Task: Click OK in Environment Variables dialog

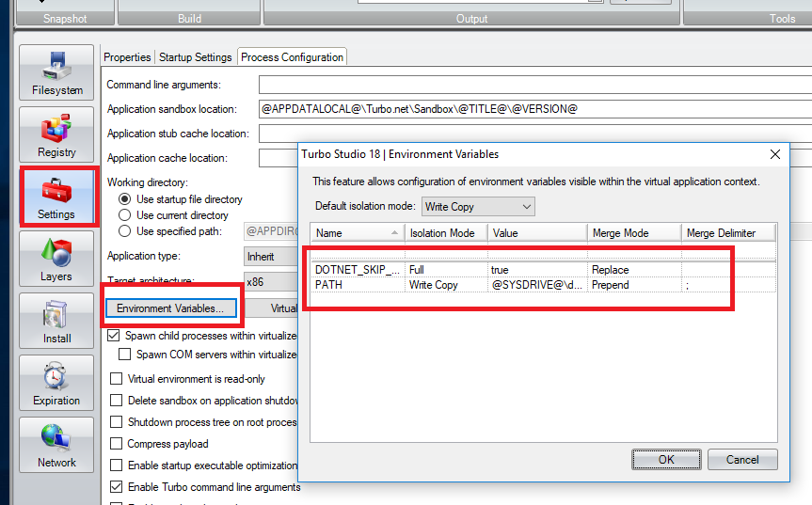Action: pos(666,460)
